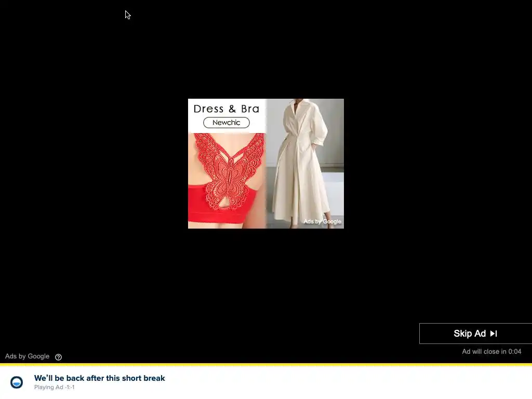Click 'Ads by Google' label at bottom left

click(27, 356)
